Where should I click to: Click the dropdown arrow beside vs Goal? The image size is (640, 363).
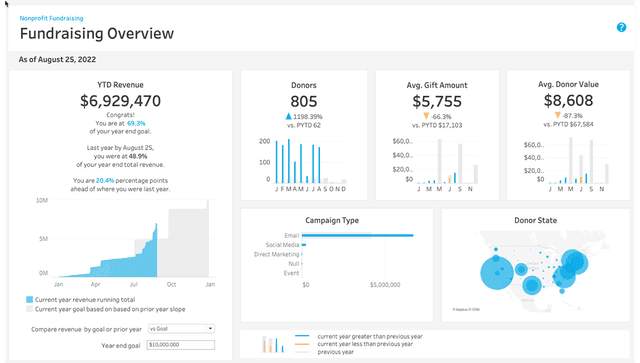point(210,329)
